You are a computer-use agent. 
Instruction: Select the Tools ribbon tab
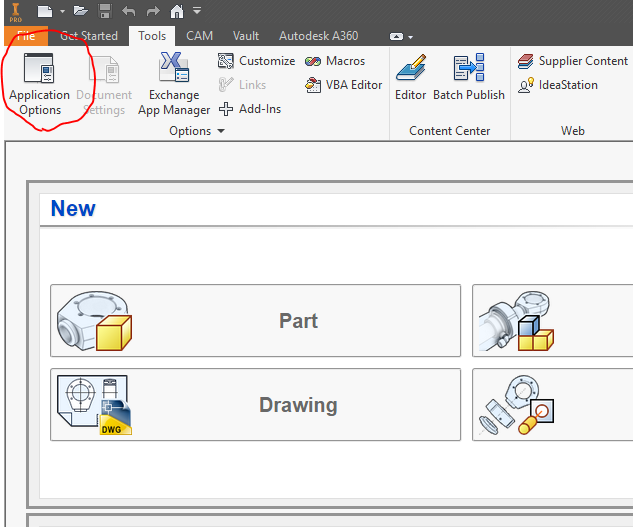(152, 36)
